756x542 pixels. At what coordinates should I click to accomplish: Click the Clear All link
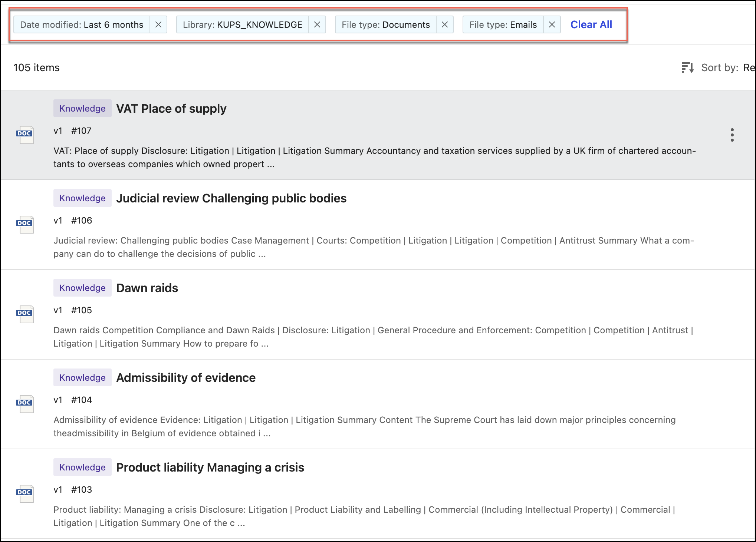point(591,25)
